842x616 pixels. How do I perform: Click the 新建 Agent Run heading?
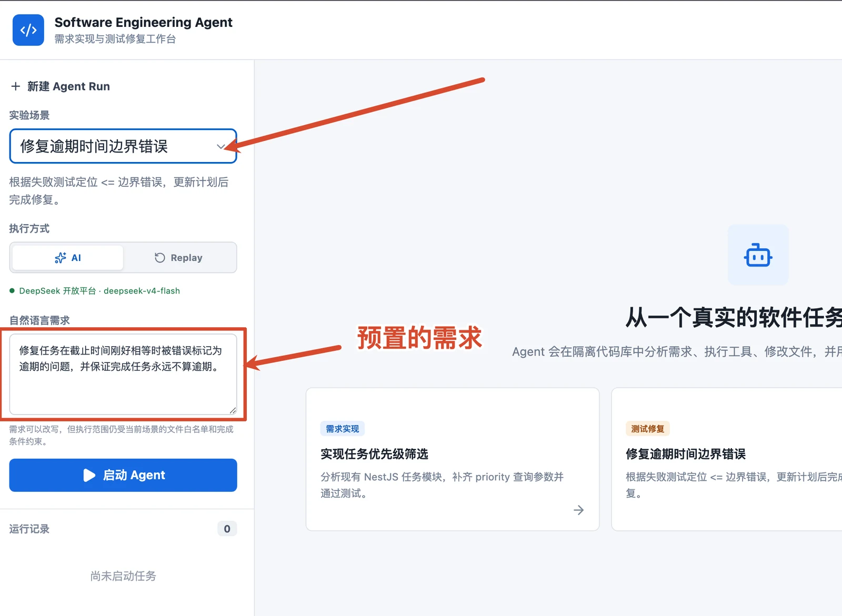(69, 86)
